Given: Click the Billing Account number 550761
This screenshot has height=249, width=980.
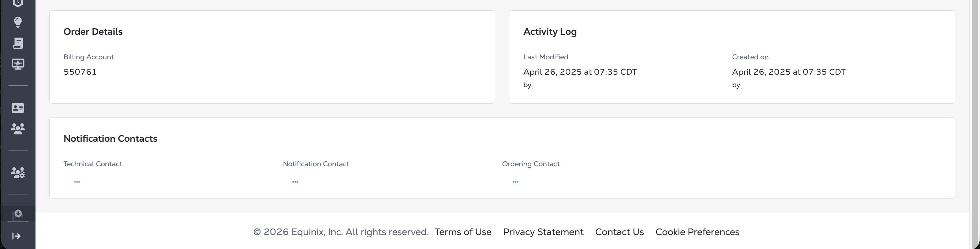Looking at the screenshot, I should (80, 72).
